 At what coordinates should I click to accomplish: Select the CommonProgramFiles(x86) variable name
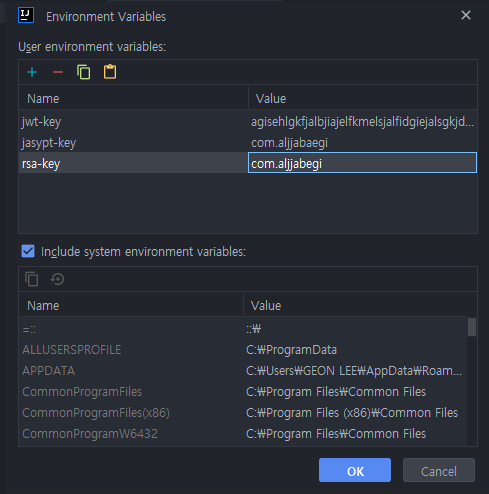coord(96,413)
